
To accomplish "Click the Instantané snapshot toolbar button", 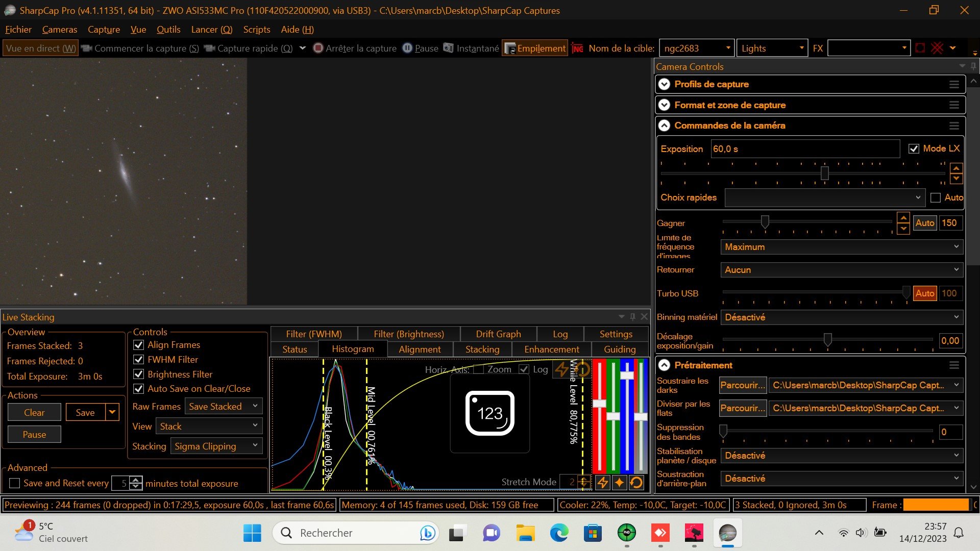I will point(471,48).
